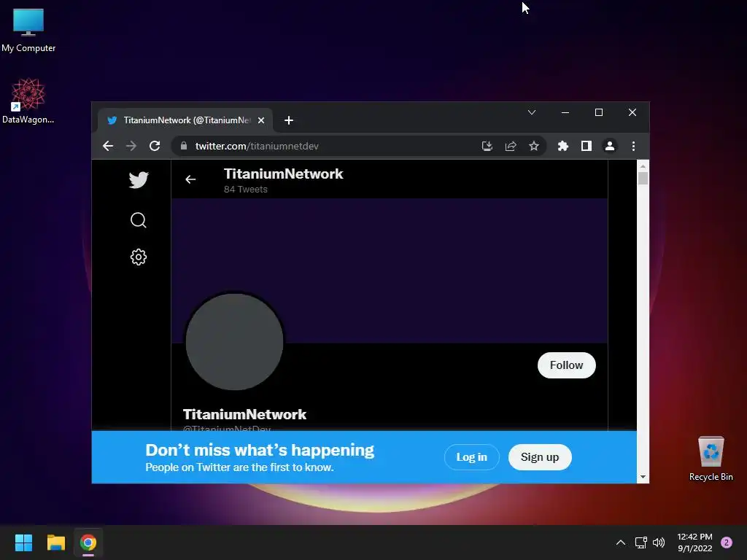Image resolution: width=747 pixels, height=560 pixels.
Task: Click the Twitter bird logo in sidebar
Action: 139,180
